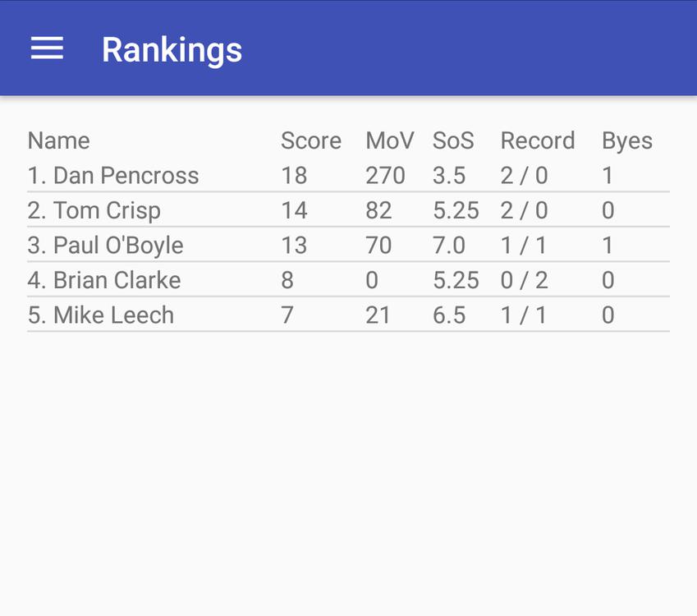Click the Record column header
Image resolution: width=697 pixels, height=616 pixels.
[538, 140]
